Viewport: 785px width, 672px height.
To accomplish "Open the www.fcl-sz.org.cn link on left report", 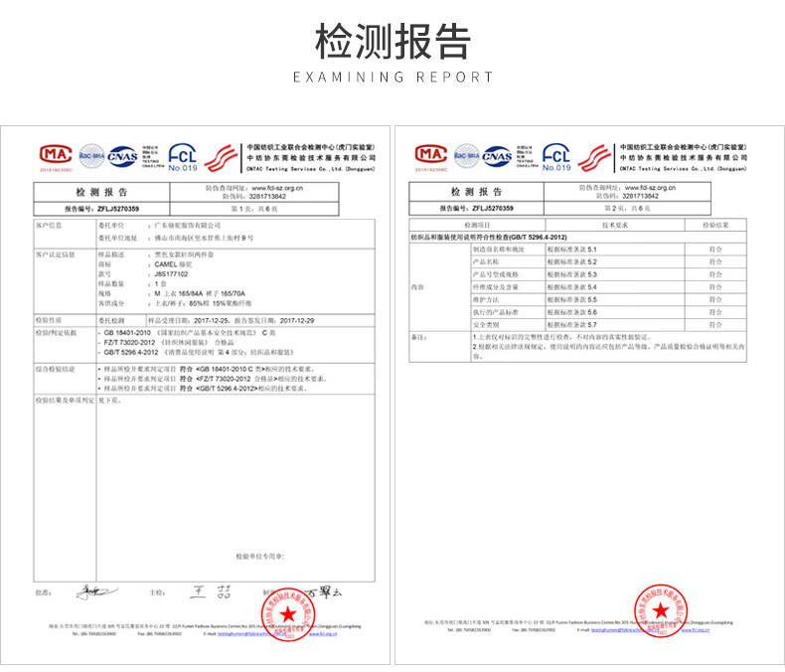I will (x=278, y=188).
